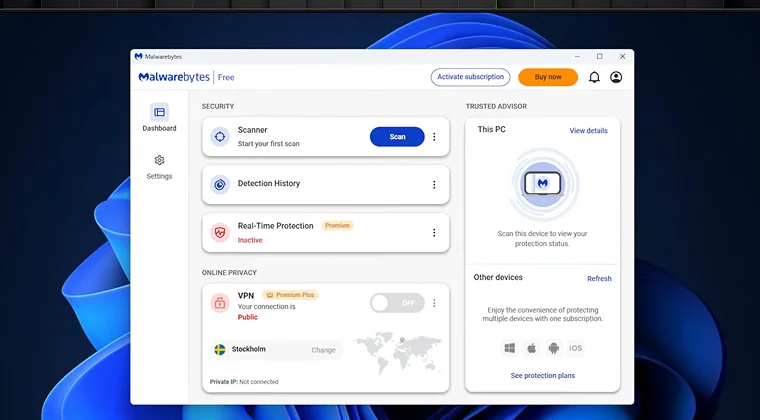Click the Windows platform icon
This screenshot has width=760, height=420.
[x=509, y=348]
